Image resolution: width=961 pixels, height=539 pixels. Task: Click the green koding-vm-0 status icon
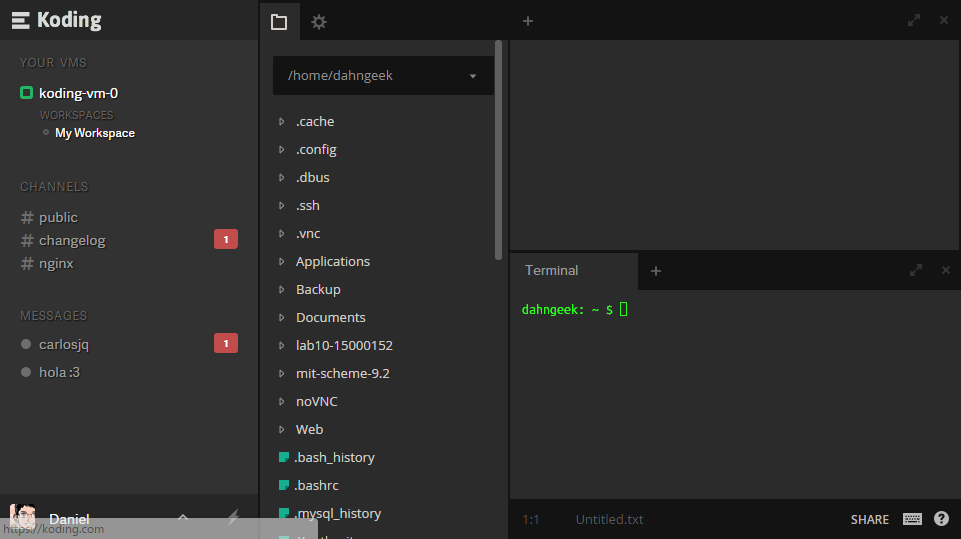[x=26, y=93]
